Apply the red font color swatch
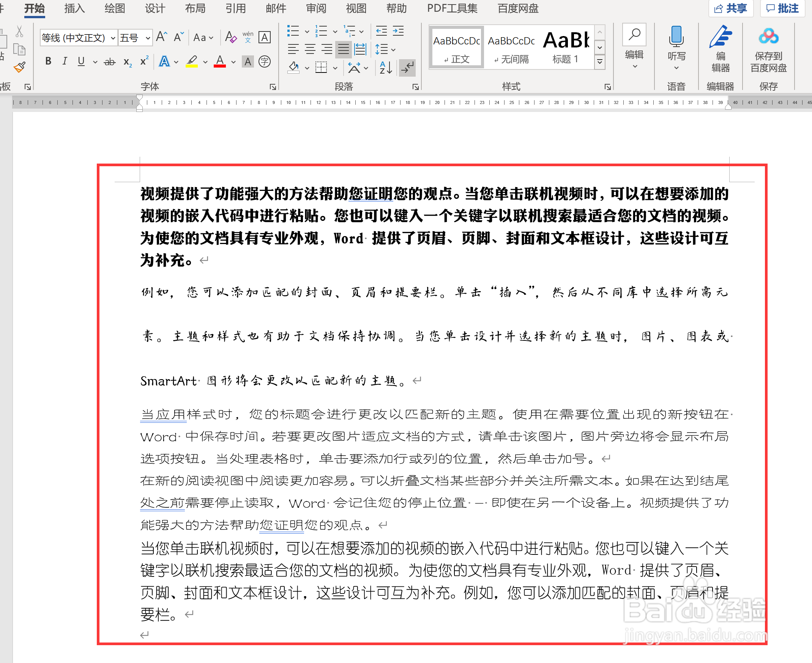812x663 pixels. tap(219, 66)
